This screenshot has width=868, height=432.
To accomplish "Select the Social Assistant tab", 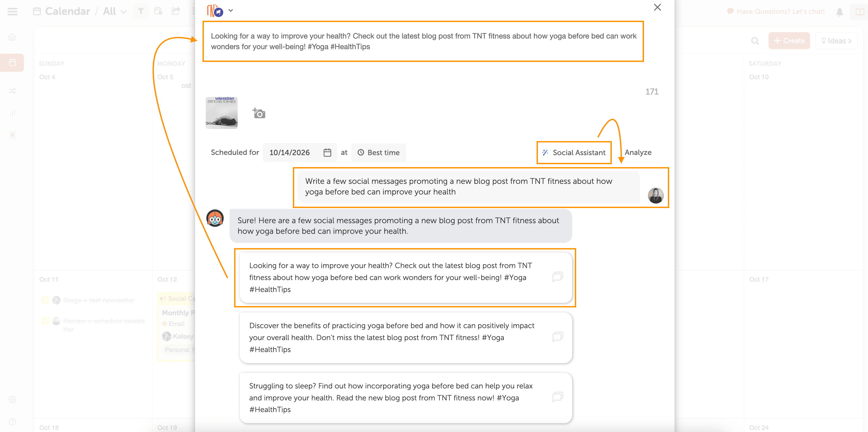I will pos(574,153).
